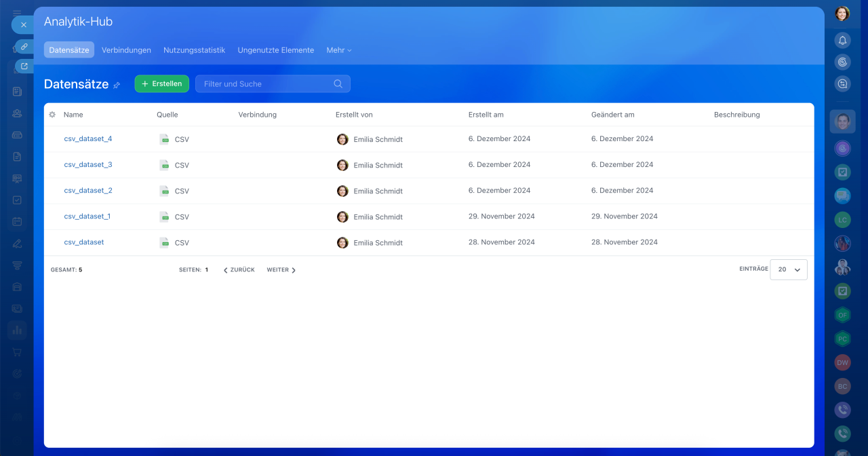
Task: Click the search magnifier icon
Action: (338, 84)
